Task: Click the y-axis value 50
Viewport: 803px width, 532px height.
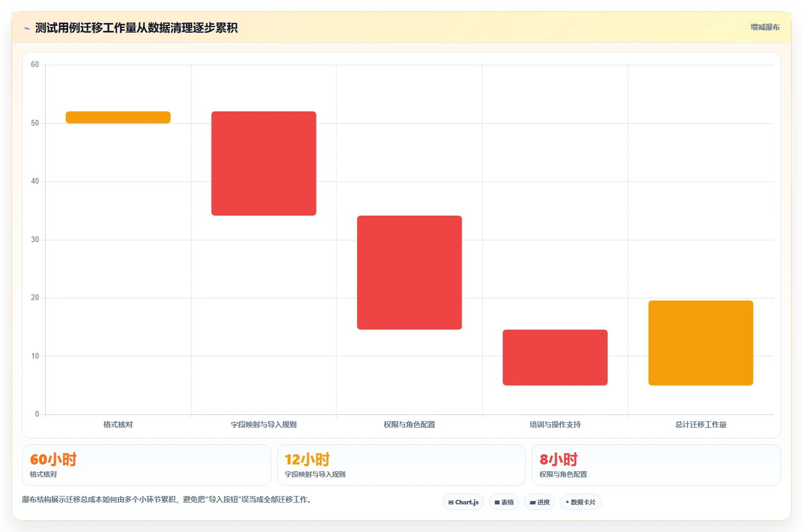Action: (x=35, y=123)
